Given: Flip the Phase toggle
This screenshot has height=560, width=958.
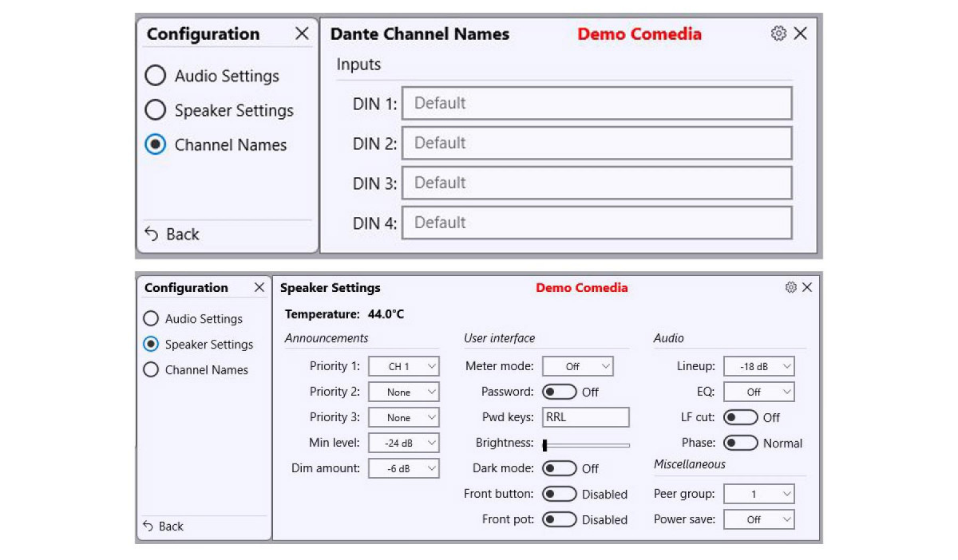Looking at the screenshot, I should click(x=740, y=443).
